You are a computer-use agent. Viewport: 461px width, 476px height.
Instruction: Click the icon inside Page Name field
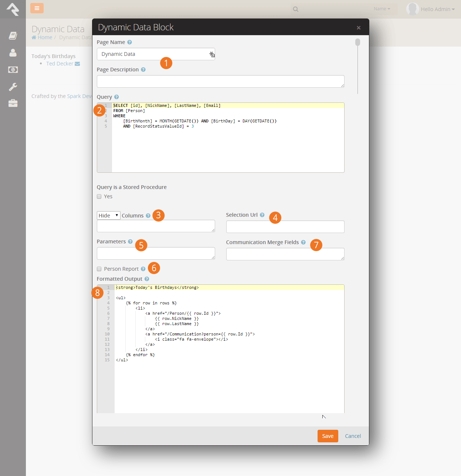click(212, 54)
